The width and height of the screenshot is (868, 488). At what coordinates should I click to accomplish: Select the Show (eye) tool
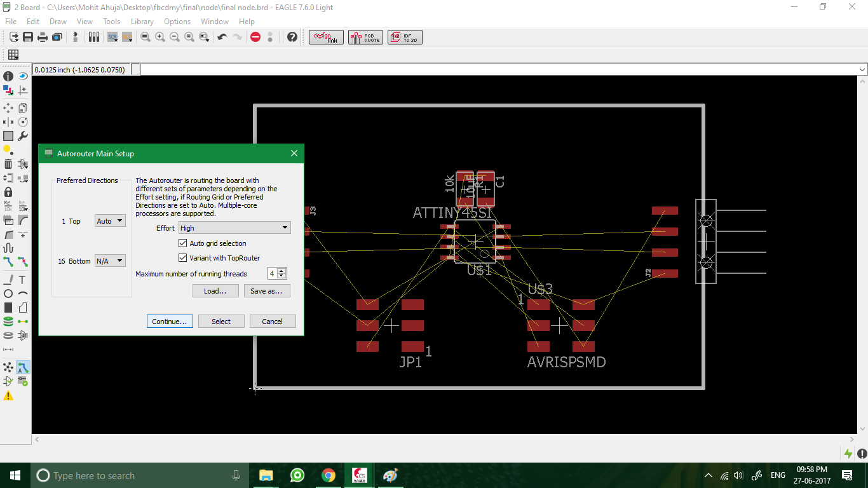(23, 76)
